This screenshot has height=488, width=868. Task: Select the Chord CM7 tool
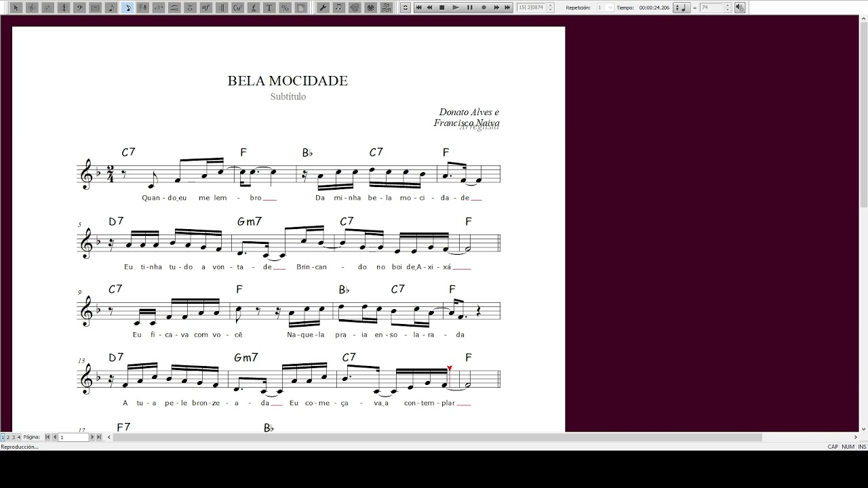[x=237, y=7]
